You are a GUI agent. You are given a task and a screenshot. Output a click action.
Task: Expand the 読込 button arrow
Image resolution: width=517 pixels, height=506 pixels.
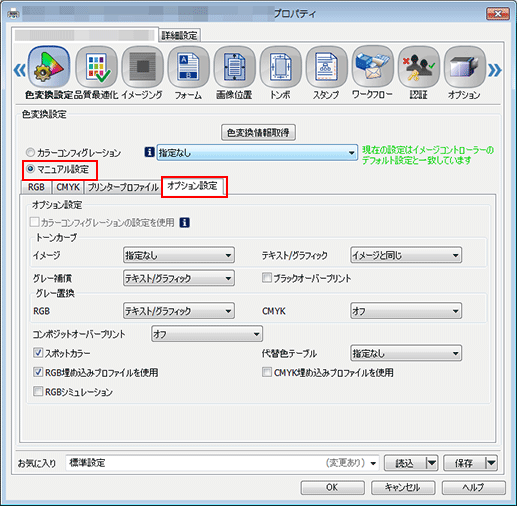click(432, 463)
